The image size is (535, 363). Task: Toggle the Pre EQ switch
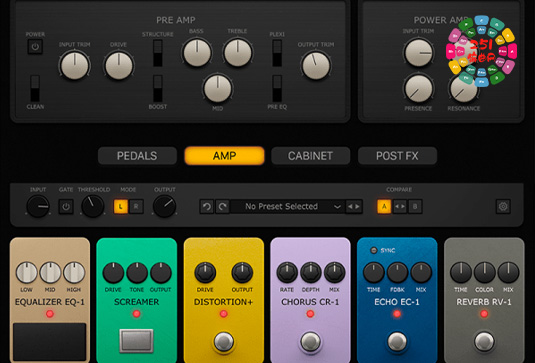tap(277, 88)
